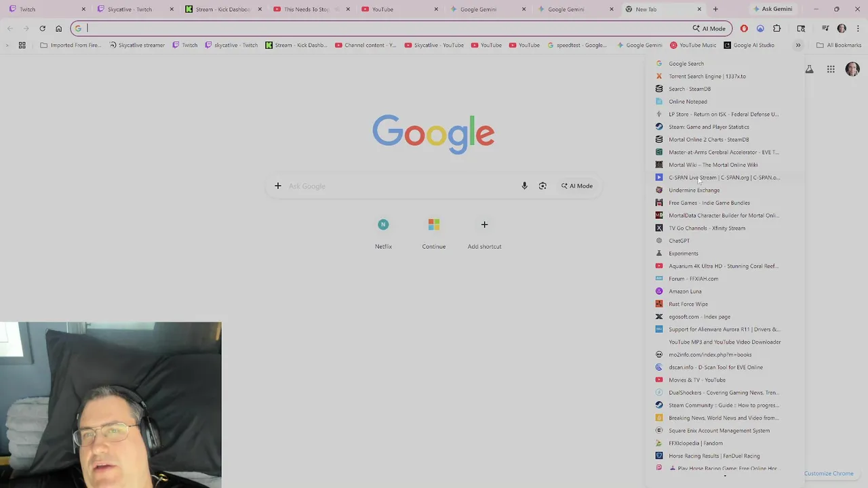Open All Bookmarks folder

(839, 45)
